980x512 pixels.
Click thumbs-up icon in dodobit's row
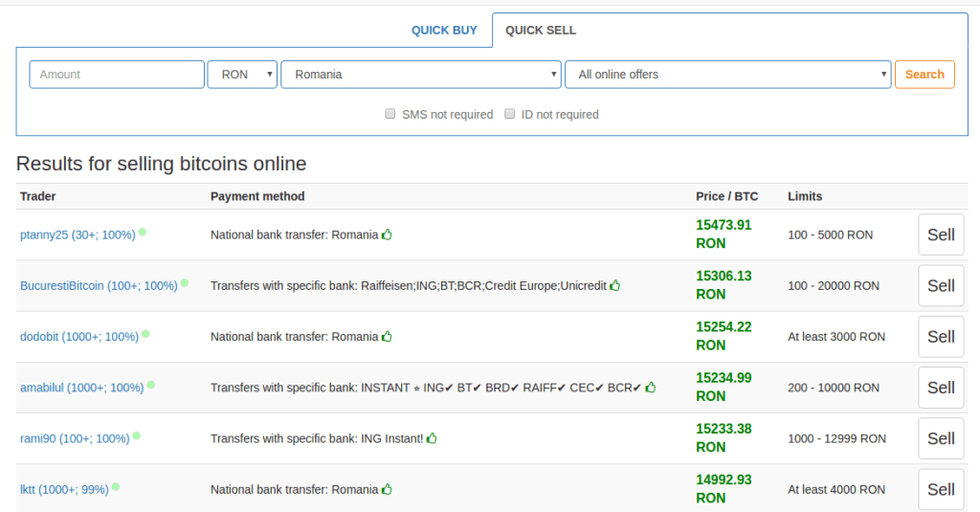[x=388, y=336]
